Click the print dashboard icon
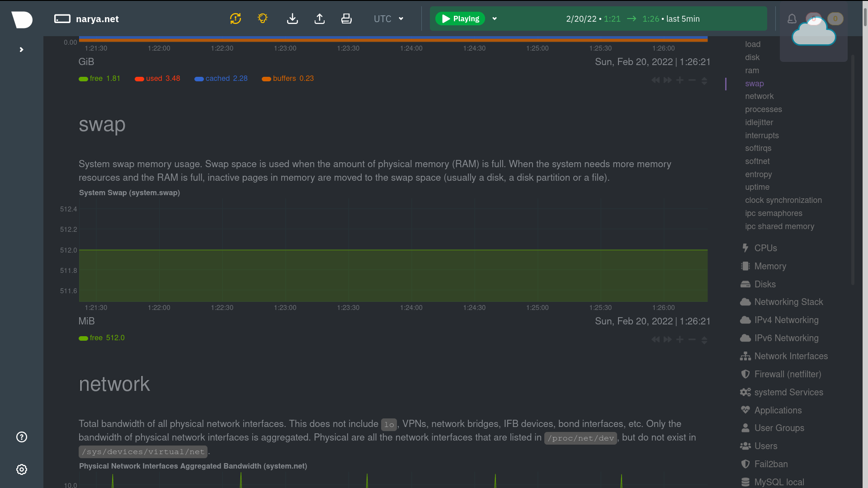868x488 pixels. point(346,19)
